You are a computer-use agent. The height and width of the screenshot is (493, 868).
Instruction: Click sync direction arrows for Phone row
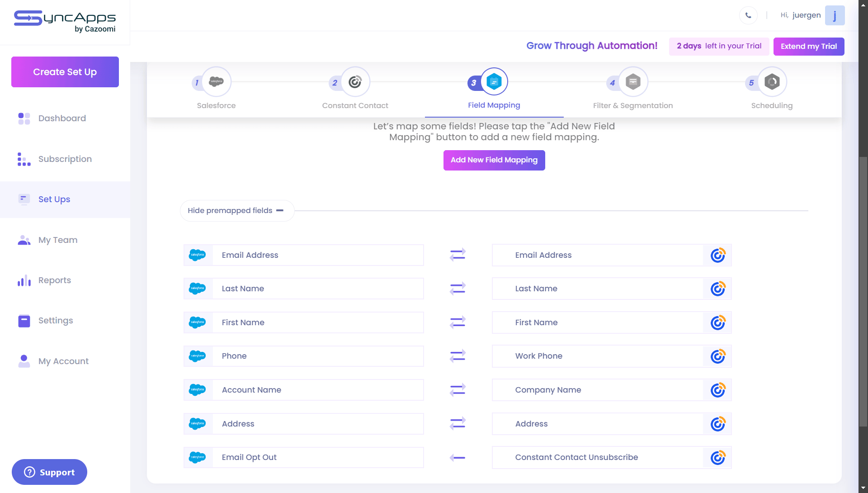click(458, 356)
